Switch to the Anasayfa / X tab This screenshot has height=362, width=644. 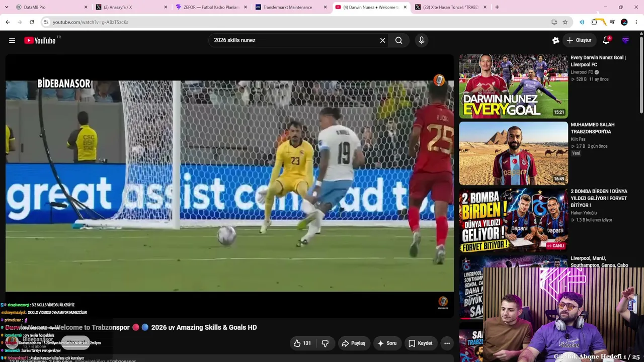pos(132,7)
